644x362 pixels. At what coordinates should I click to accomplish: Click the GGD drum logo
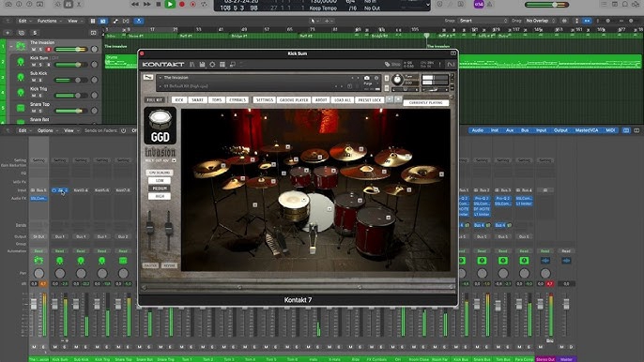(x=161, y=126)
